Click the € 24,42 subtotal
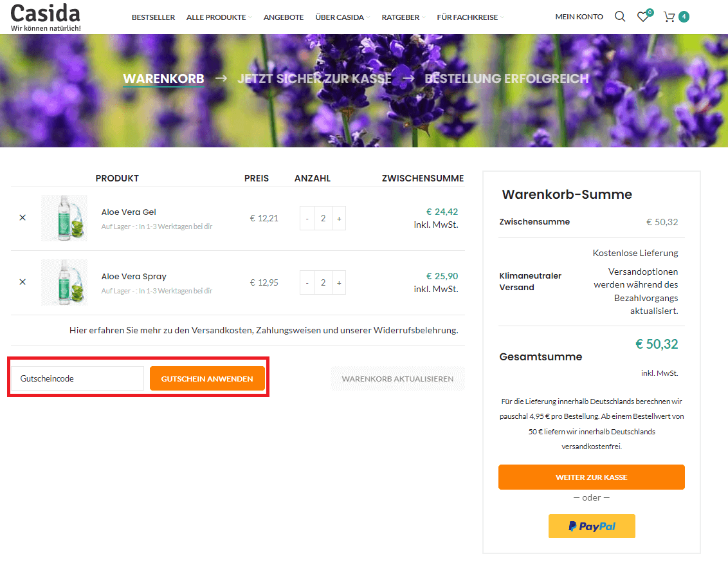Image resolution: width=728 pixels, height=563 pixels. click(x=442, y=212)
